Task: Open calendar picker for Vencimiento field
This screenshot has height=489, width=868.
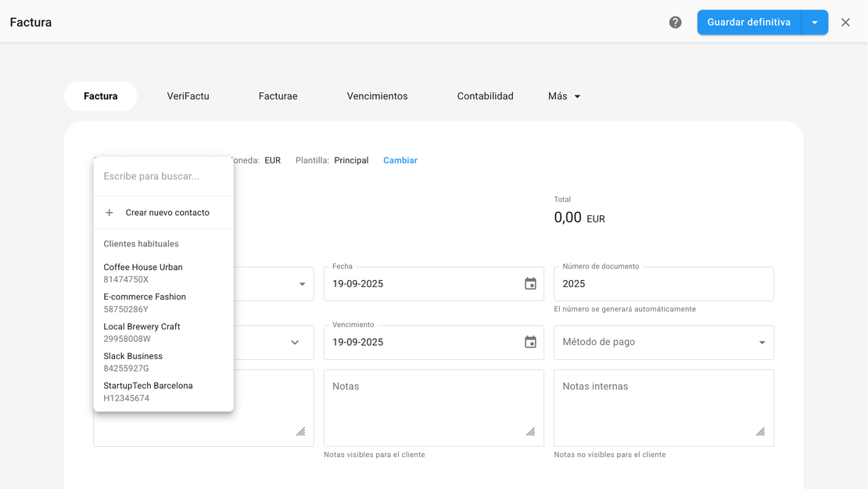Action: pyautogui.click(x=530, y=343)
